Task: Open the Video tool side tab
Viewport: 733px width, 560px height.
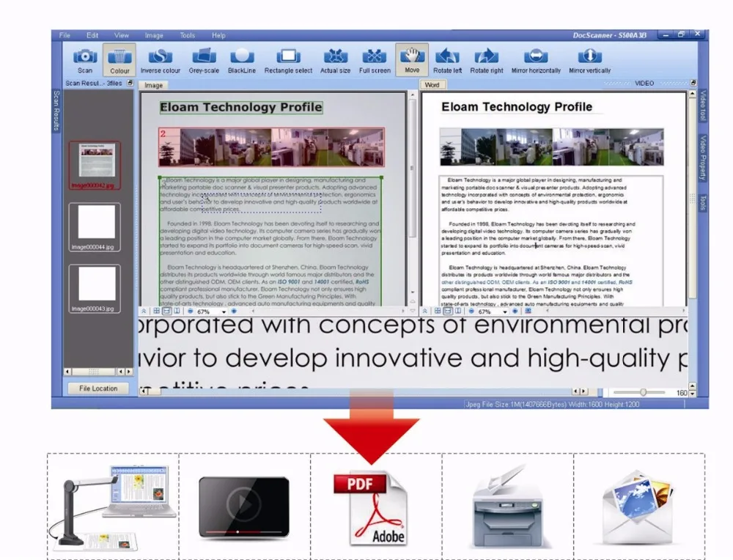Action: pyautogui.click(x=702, y=106)
